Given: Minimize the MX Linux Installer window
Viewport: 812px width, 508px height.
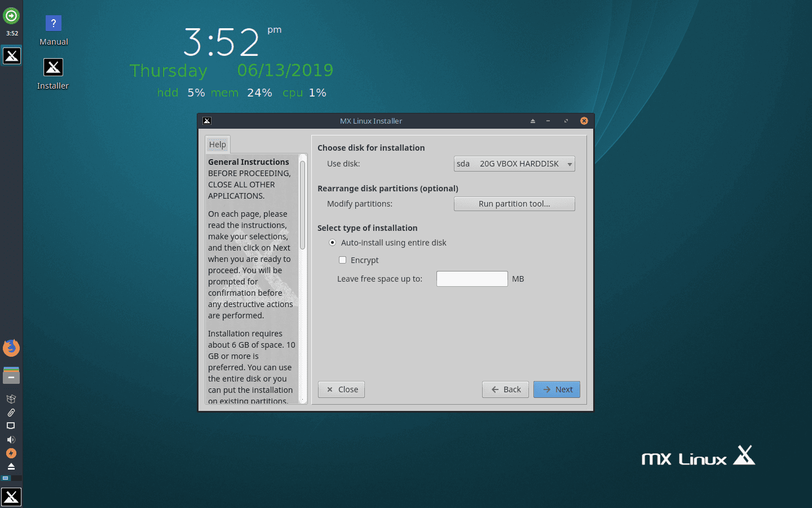Looking at the screenshot, I should 548,121.
